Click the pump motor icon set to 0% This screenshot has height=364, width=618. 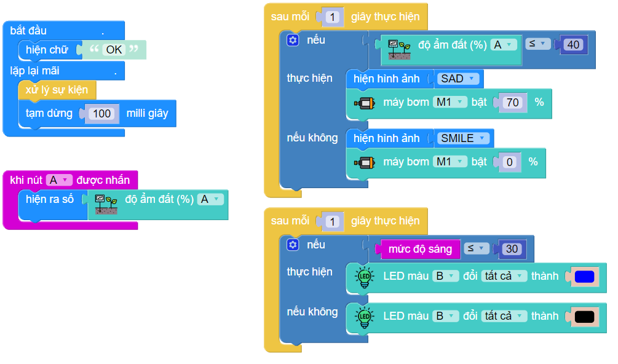(x=363, y=162)
